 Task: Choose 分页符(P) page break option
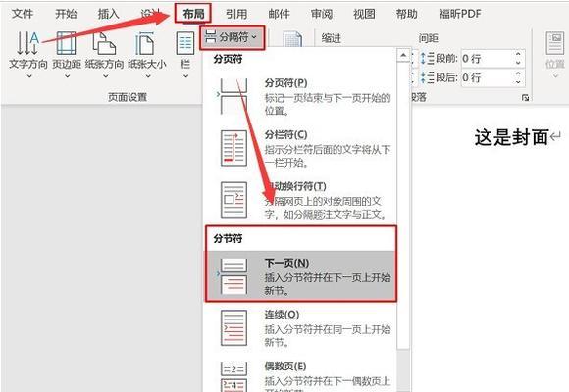point(300,96)
